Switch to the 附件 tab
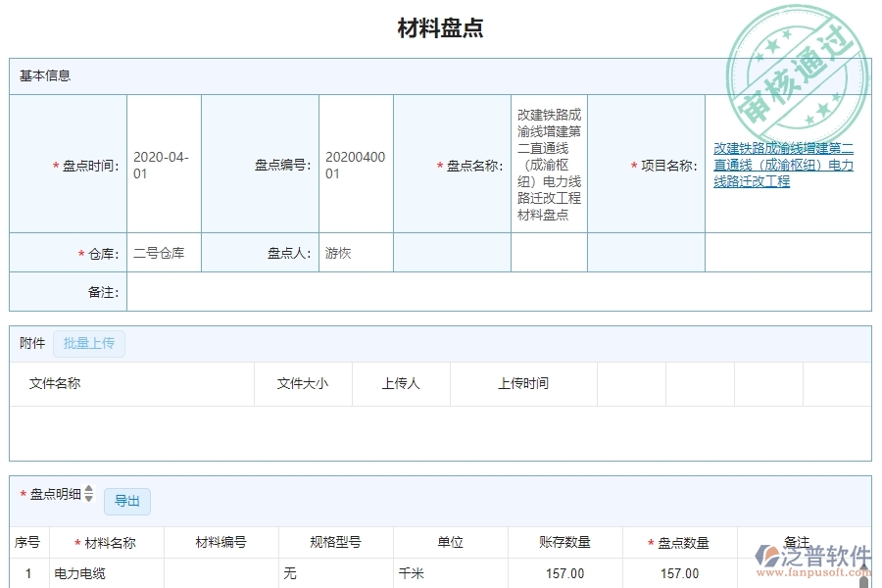This screenshot has height=588, width=882. tap(30, 343)
